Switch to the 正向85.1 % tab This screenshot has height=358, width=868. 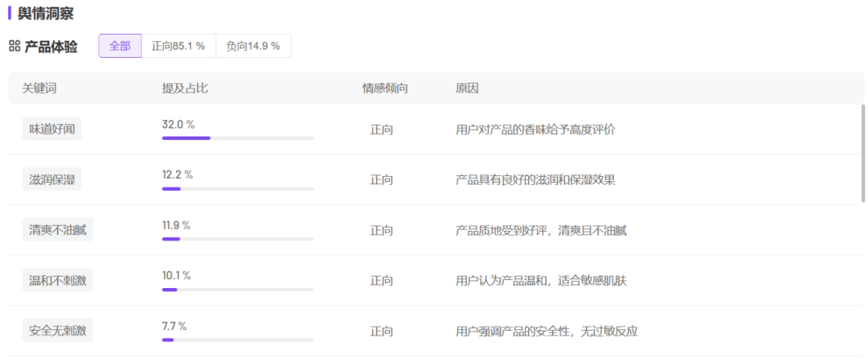178,46
